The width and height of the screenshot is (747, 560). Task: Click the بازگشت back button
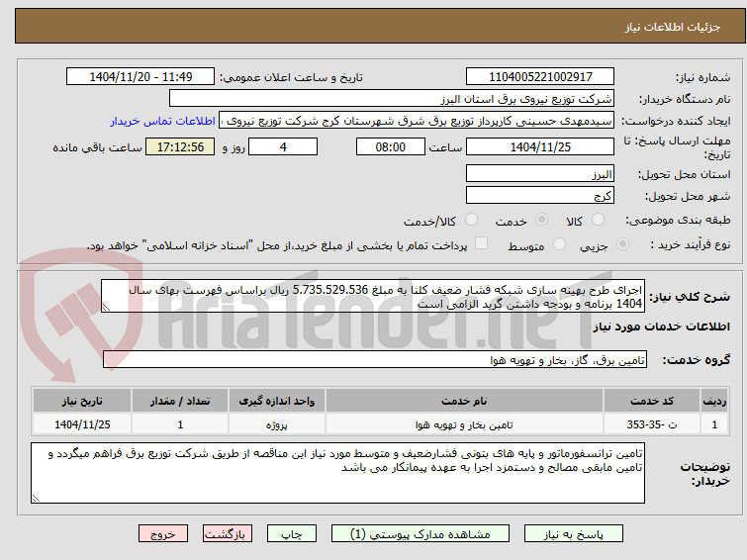pos(228,534)
